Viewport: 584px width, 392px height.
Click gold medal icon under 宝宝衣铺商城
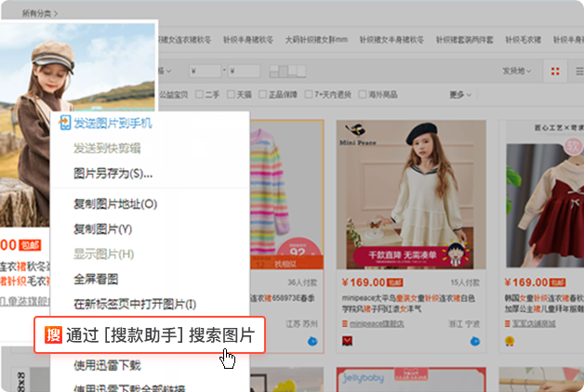tap(509, 341)
